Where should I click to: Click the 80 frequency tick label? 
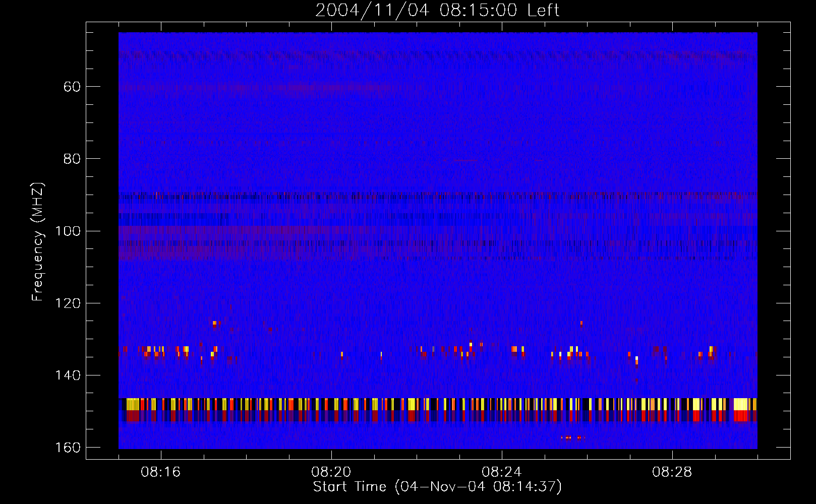coord(72,159)
